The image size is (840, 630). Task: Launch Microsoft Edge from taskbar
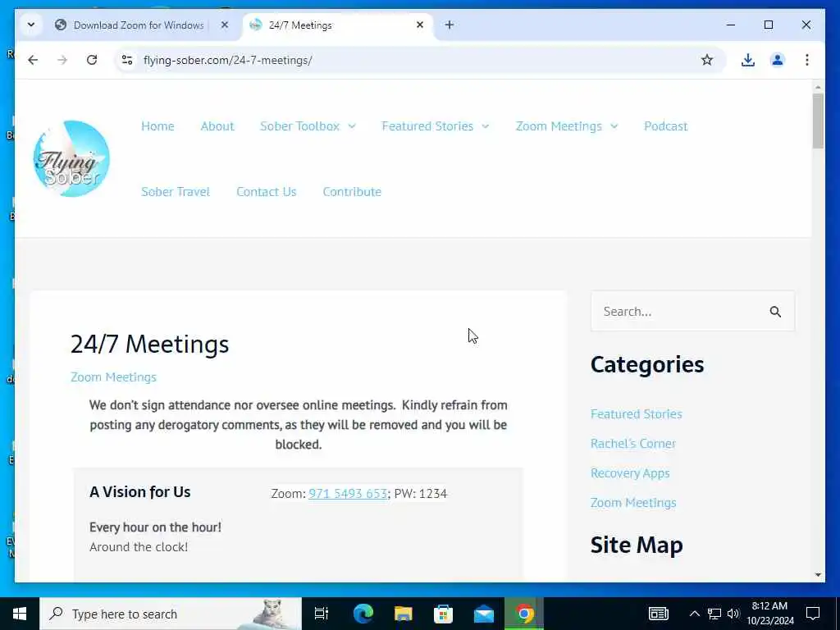point(363,614)
